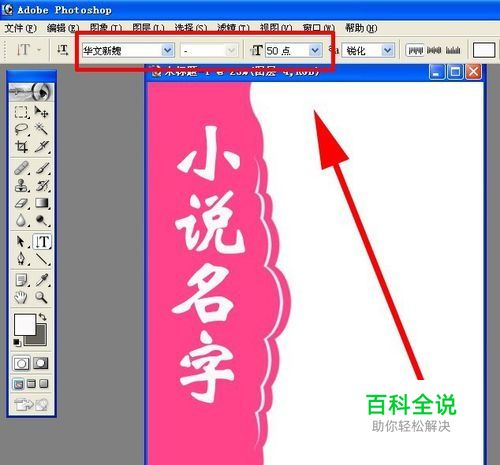This screenshot has height=465, width=500.
Task: Jump to ImageReady from toolbox bottom
Action: pyautogui.click(x=31, y=405)
